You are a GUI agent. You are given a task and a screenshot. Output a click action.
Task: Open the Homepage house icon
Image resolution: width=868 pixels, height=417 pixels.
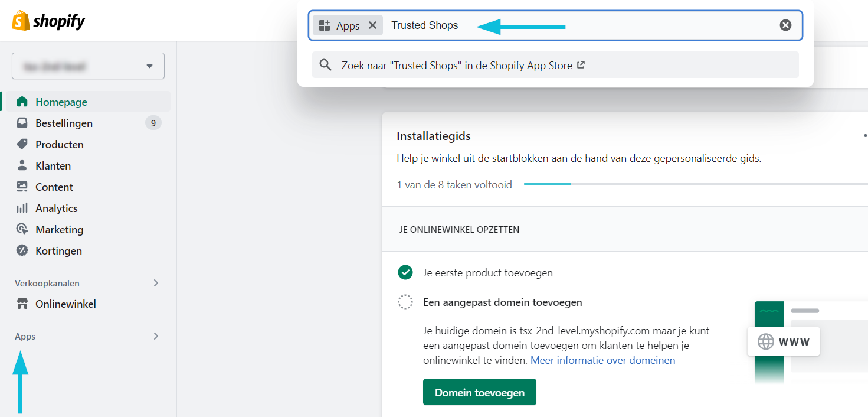tap(22, 102)
